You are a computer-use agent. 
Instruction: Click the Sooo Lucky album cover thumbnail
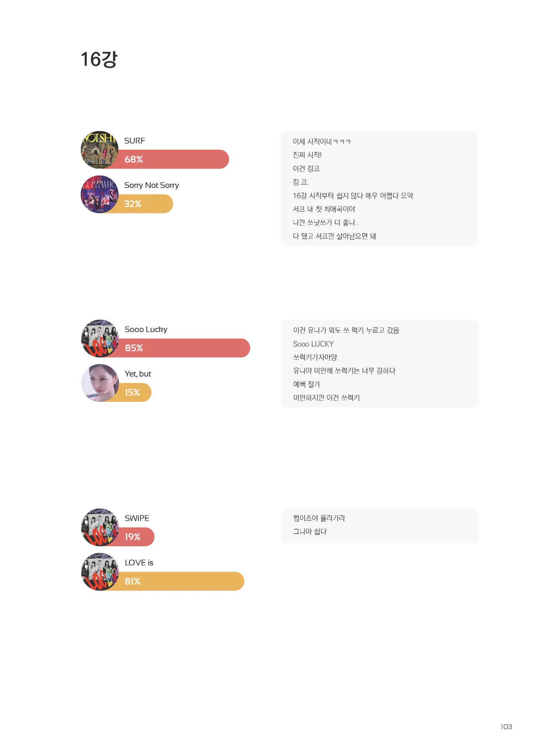coord(100,338)
